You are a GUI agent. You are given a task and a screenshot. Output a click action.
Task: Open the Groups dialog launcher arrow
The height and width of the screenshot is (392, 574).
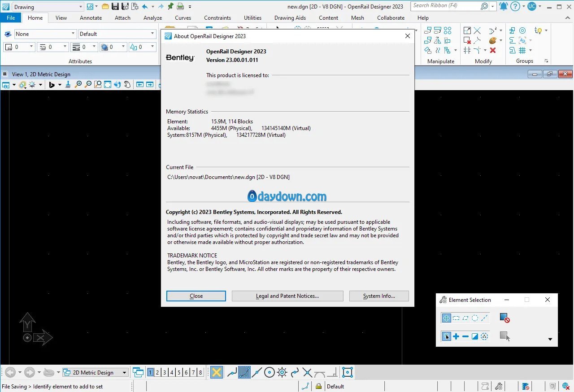[x=546, y=61]
